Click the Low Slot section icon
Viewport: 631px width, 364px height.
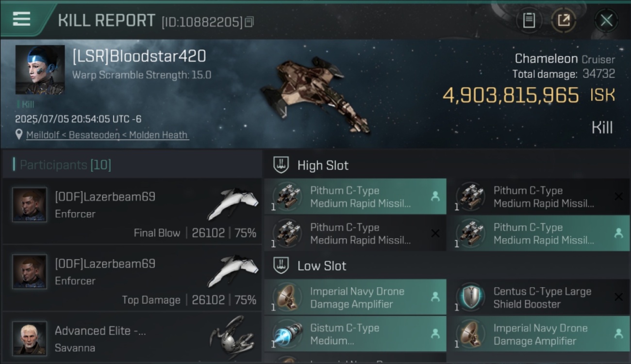282,265
